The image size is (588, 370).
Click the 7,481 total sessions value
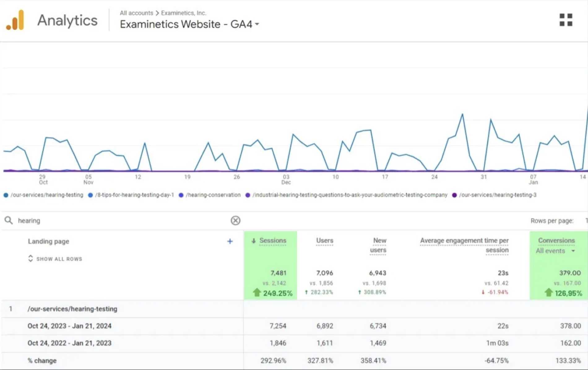278,273
